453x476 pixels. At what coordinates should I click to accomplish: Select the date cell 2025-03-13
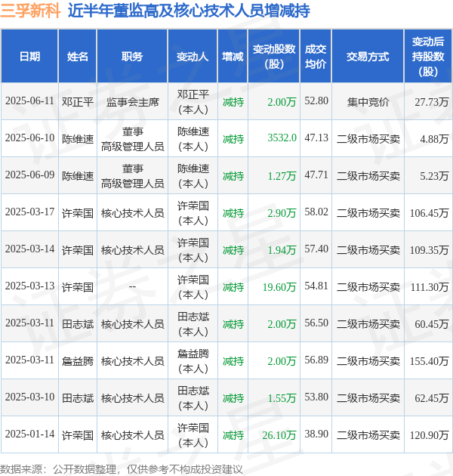click(x=29, y=286)
